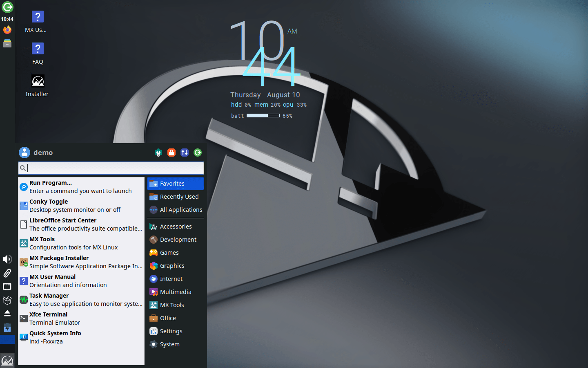Click the orange lock screen icon

[x=171, y=153]
